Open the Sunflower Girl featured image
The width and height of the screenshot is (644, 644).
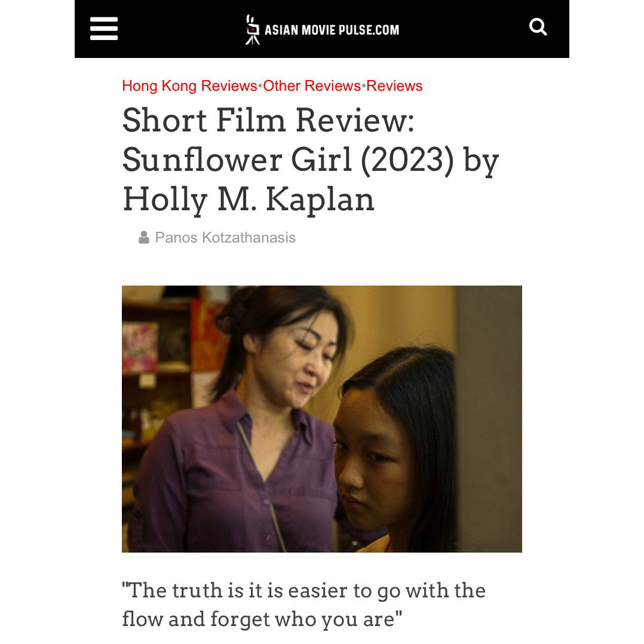coord(322,419)
